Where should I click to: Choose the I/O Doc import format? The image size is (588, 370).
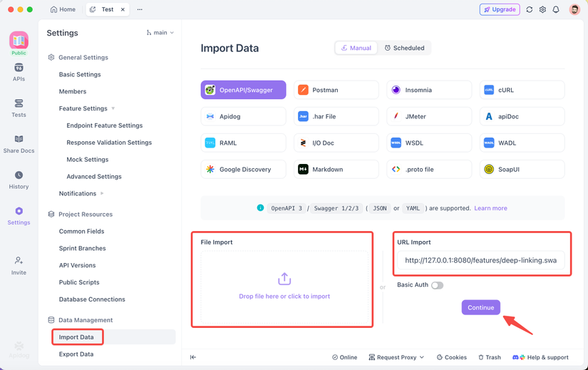pos(336,143)
